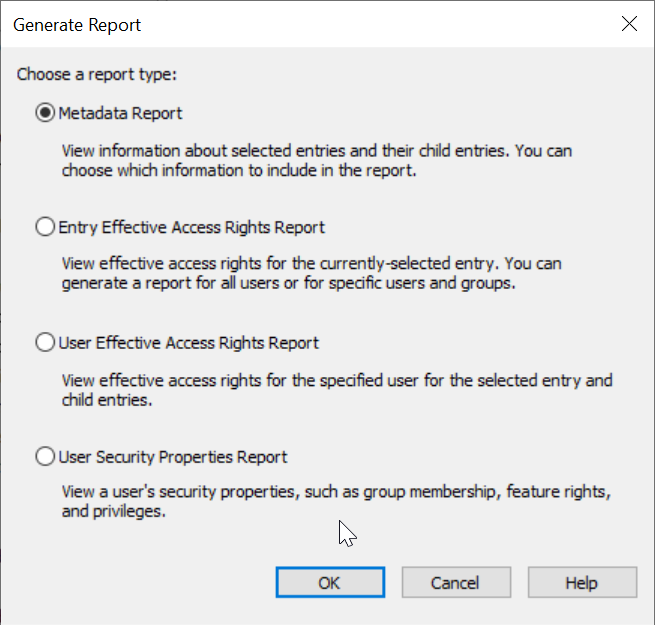Click the 'User Effective Access Rights Report' label
Viewport: 655px width, 625px height.
[188, 343]
